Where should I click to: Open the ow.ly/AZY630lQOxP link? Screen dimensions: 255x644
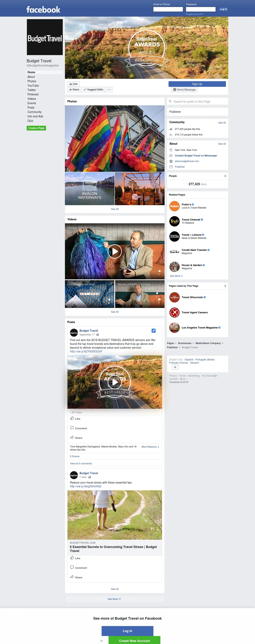[86, 351]
